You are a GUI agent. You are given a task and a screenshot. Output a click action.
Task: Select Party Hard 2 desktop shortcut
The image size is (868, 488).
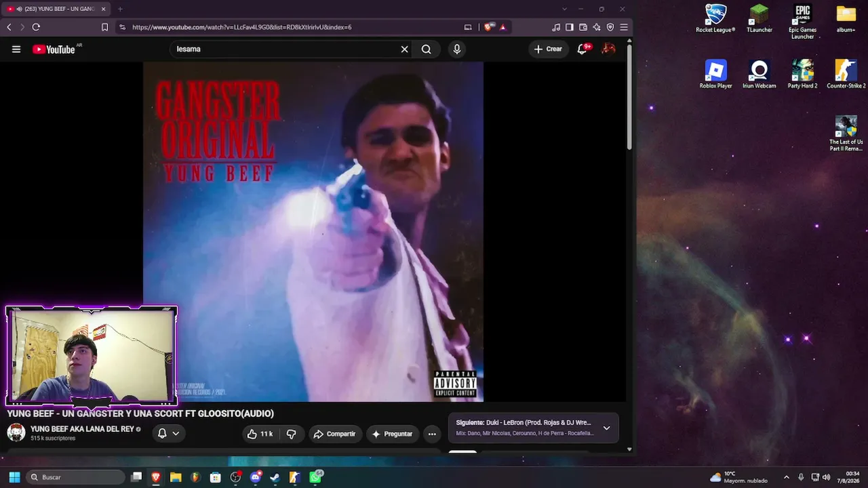point(802,75)
